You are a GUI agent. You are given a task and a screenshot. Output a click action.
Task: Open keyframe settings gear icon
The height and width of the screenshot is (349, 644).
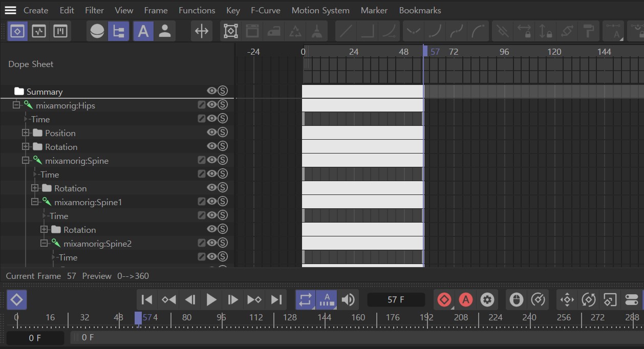[x=487, y=299]
